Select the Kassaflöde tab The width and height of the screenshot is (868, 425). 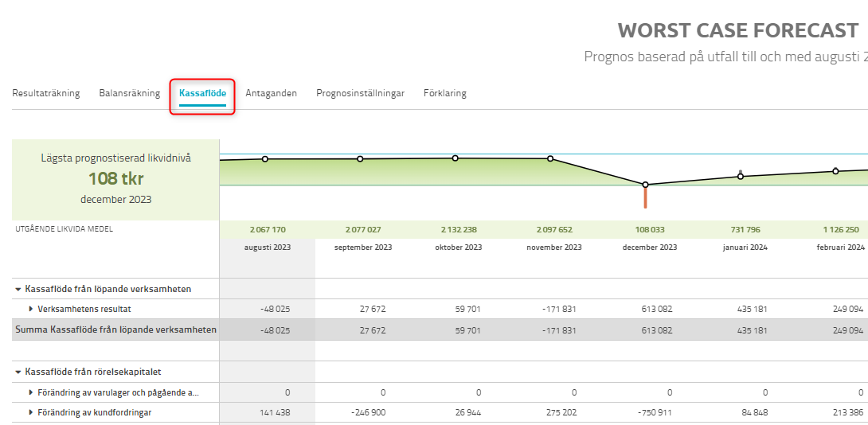(202, 93)
